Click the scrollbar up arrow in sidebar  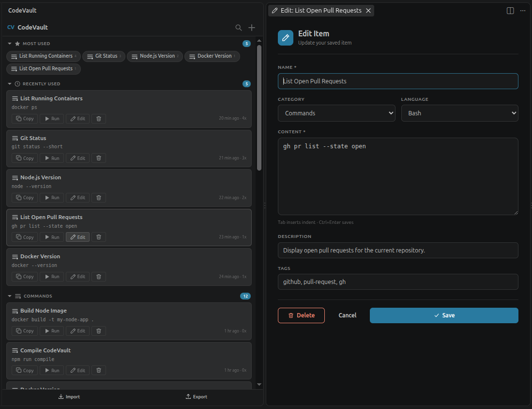tap(259, 40)
